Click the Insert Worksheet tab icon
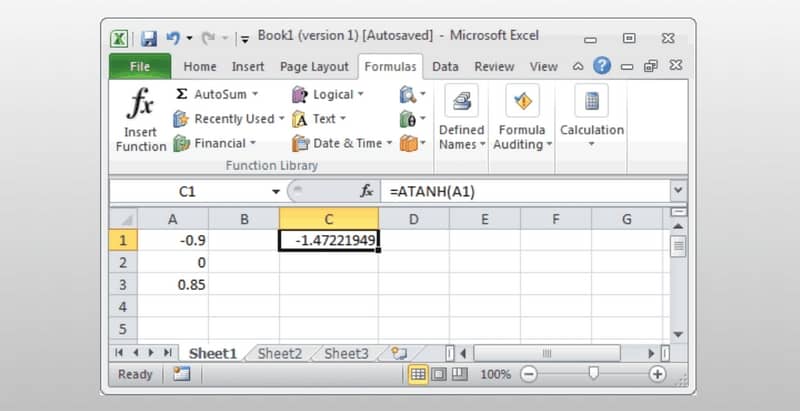800x411 pixels. [398, 353]
